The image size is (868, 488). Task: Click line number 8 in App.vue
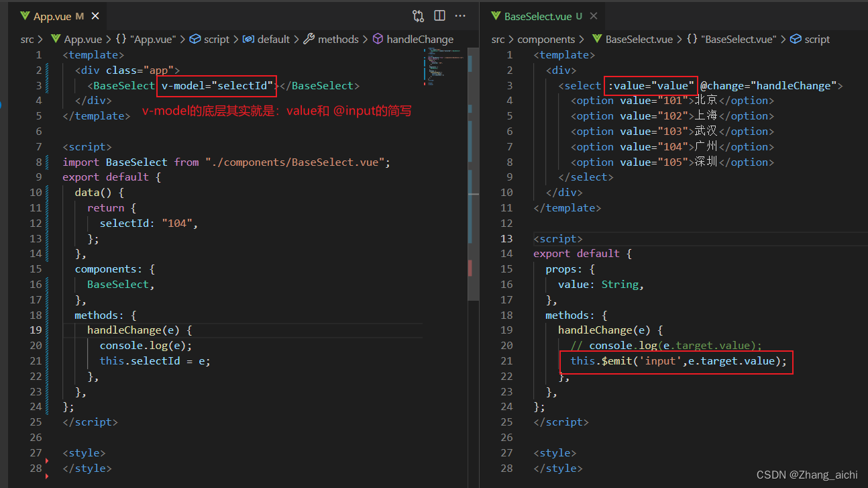click(x=38, y=162)
